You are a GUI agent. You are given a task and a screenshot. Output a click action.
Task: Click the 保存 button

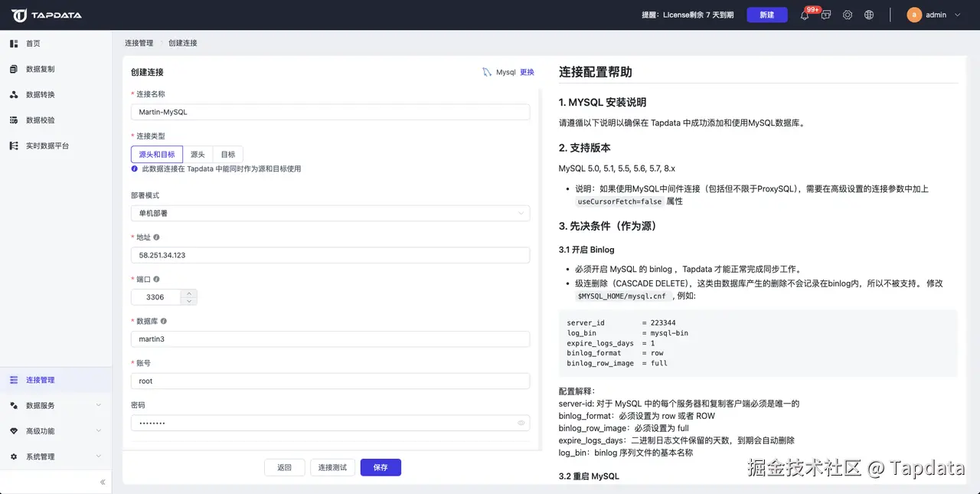(x=381, y=467)
